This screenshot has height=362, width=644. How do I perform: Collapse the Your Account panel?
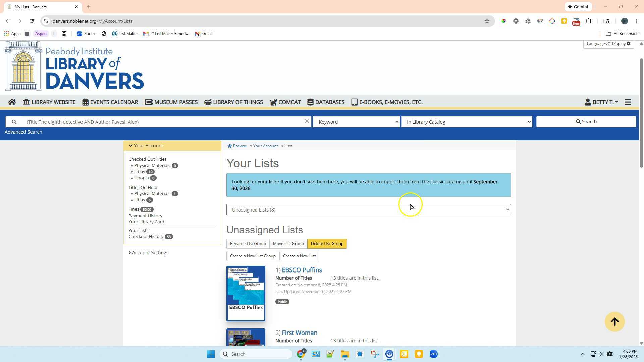(146, 146)
